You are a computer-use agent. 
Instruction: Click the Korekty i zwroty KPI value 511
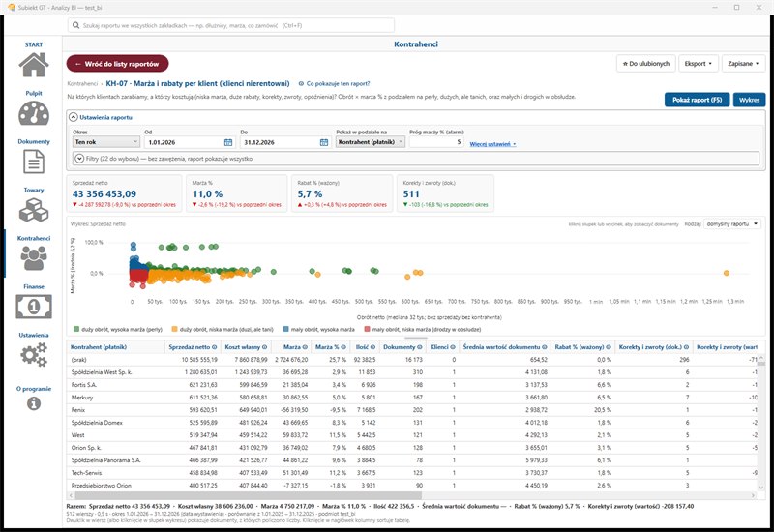410,194
